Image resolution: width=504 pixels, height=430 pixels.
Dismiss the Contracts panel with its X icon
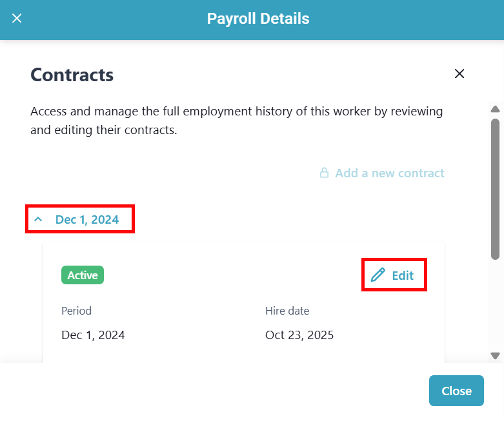point(459,73)
